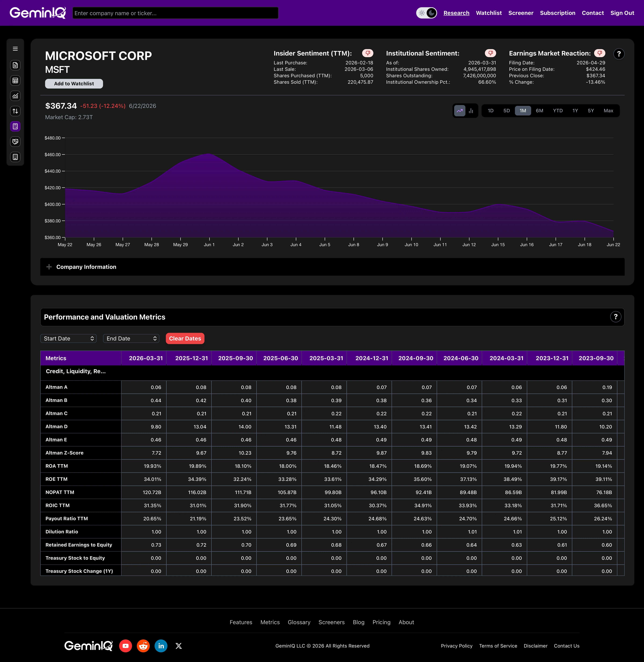Open the Privacy Policy link
This screenshot has height=662, width=644.
pos(457,646)
